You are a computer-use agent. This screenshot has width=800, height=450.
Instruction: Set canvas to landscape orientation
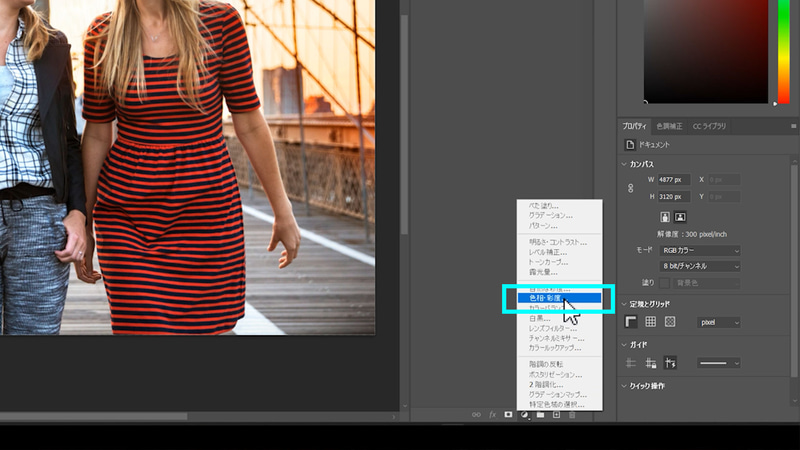tap(680, 217)
